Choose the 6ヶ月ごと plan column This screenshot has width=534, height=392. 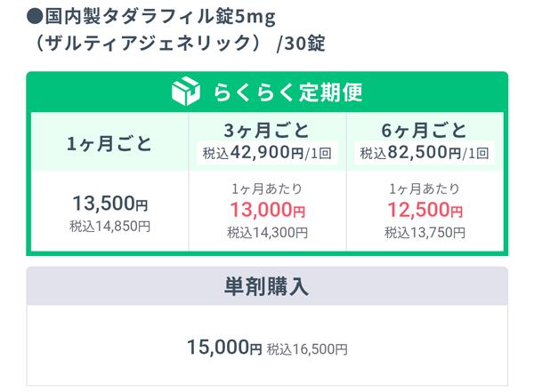[x=425, y=181]
